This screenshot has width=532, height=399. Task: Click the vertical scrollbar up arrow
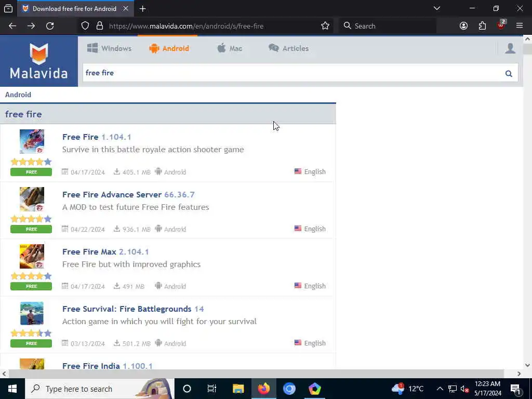click(528, 39)
